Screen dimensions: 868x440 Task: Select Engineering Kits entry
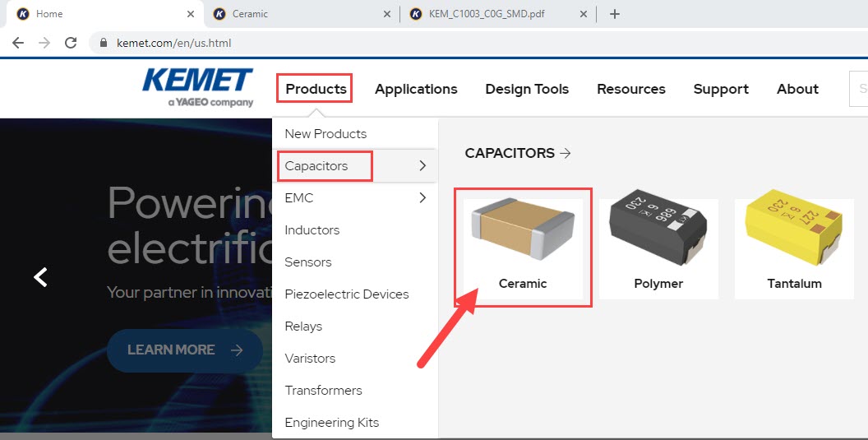pyautogui.click(x=355, y=423)
